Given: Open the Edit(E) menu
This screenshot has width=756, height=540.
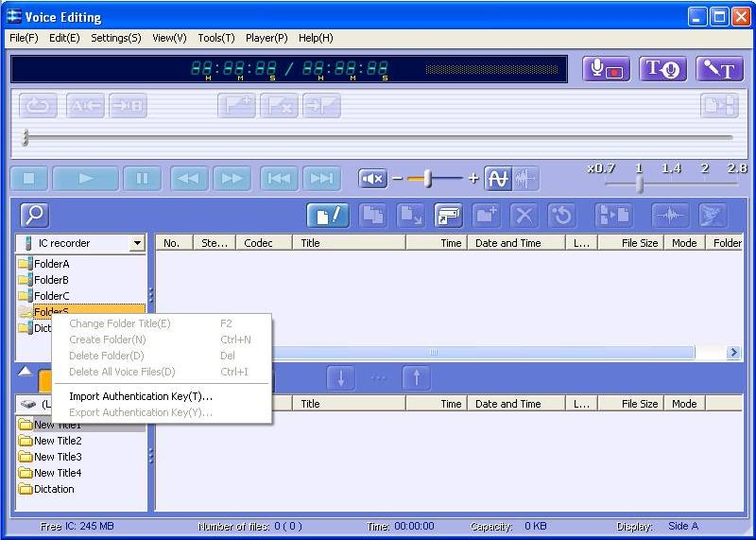Looking at the screenshot, I should point(64,38).
